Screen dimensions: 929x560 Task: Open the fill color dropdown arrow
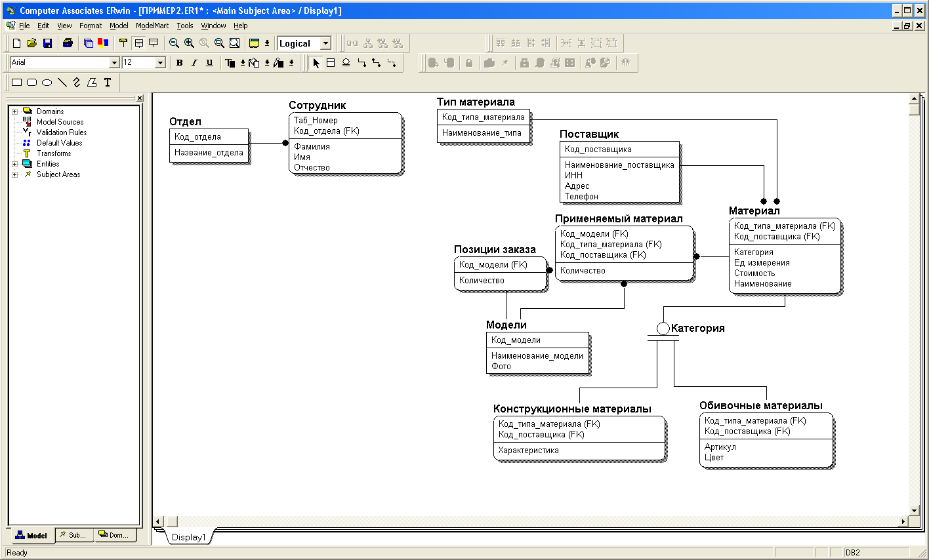point(267,63)
